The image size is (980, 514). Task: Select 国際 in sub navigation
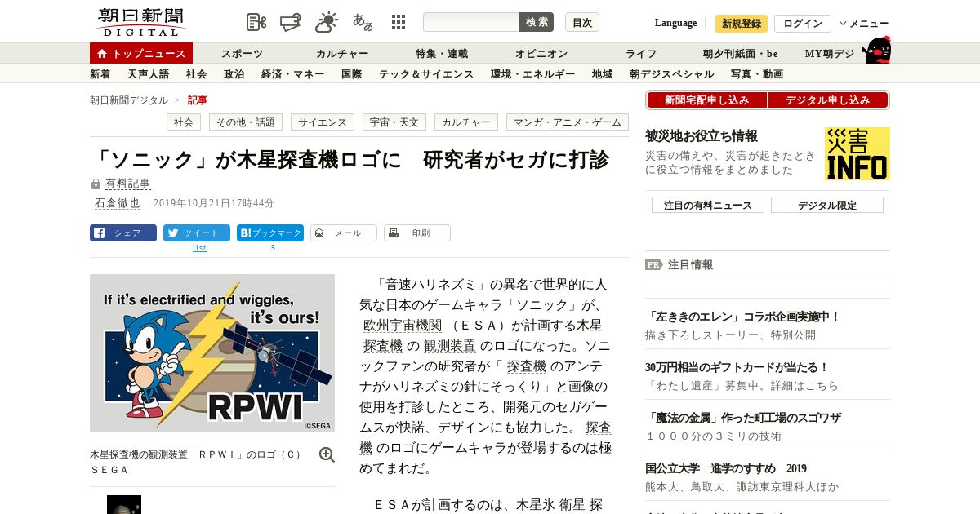tap(351, 74)
